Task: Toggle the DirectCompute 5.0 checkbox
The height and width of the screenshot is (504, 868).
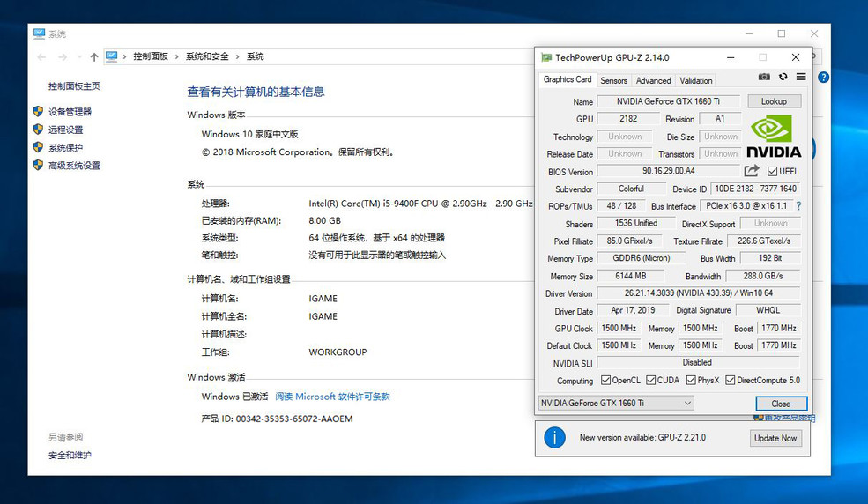Action: [731, 380]
